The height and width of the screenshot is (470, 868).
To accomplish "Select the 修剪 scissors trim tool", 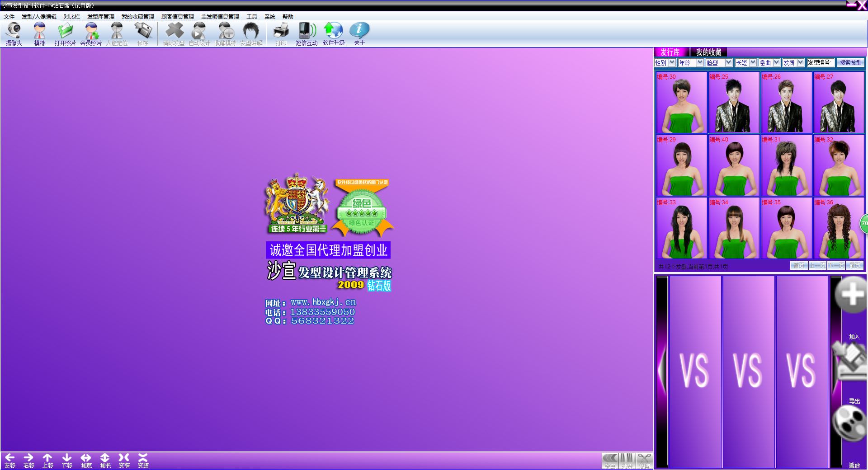I will click(x=644, y=461).
